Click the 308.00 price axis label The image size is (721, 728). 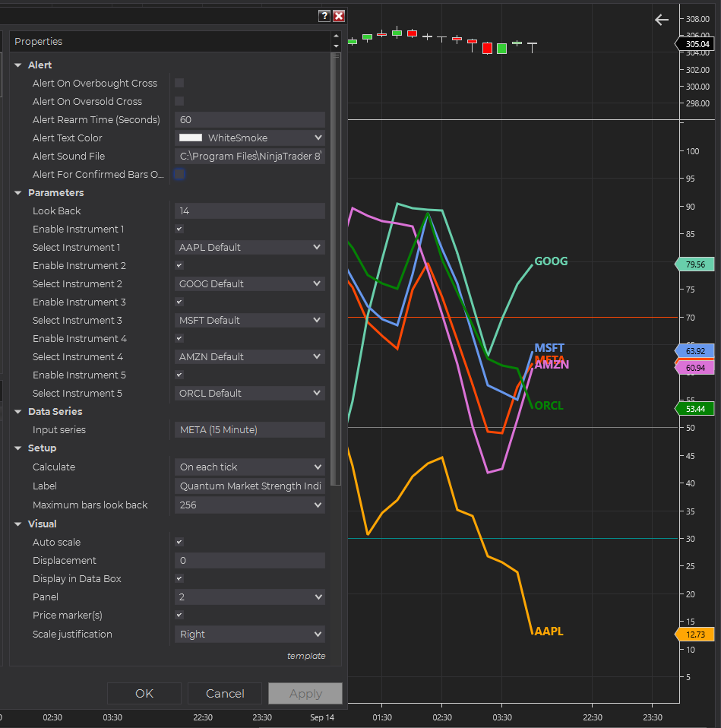point(697,19)
